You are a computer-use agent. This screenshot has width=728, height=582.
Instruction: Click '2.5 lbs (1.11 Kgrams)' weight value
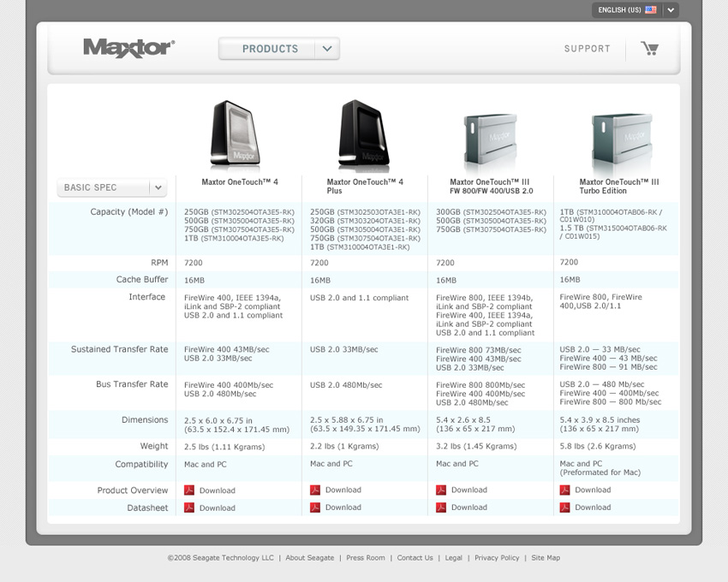point(224,447)
